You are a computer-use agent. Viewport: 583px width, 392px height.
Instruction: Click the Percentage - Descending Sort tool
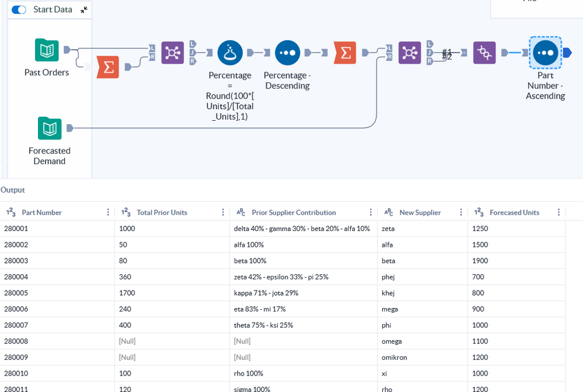pyautogui.click(x=287, y=52)
